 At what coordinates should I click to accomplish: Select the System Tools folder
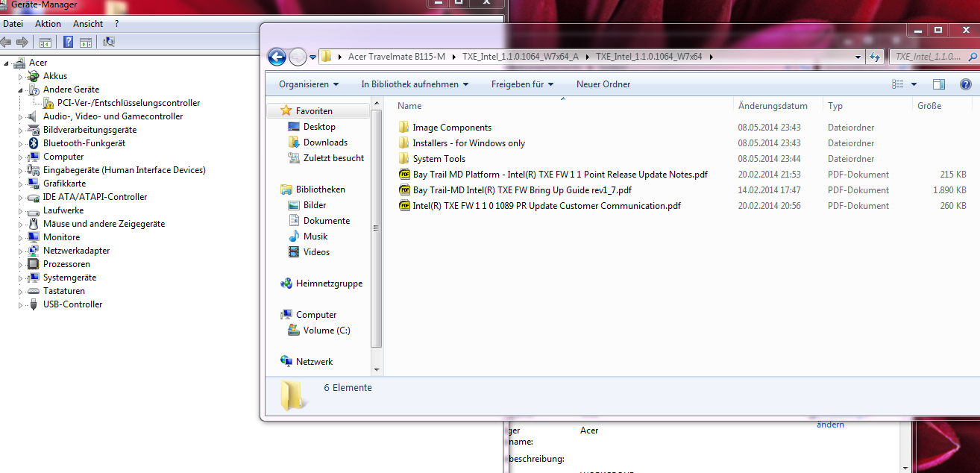pyautogui.click(x=439, y=159)
